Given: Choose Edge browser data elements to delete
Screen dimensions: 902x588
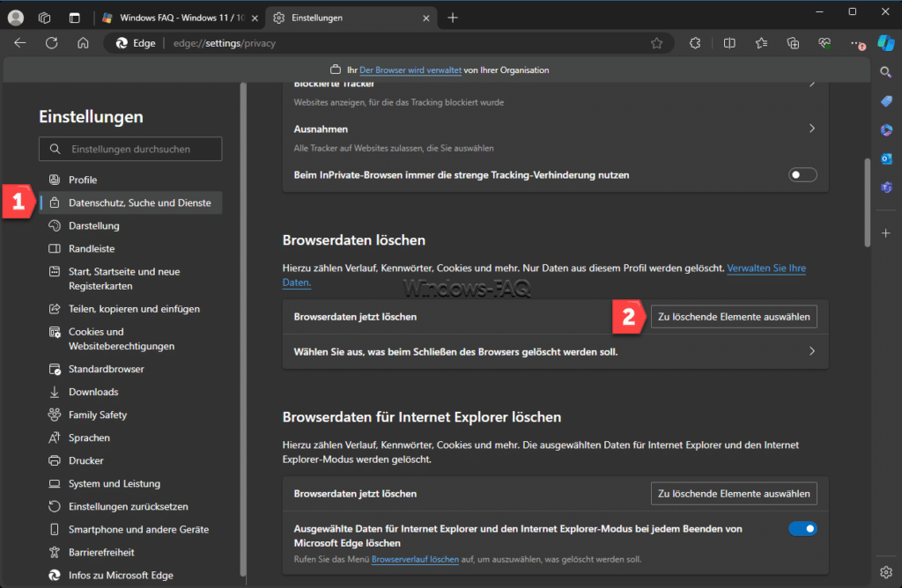Looking at the screenshot, I should point(734,317).
